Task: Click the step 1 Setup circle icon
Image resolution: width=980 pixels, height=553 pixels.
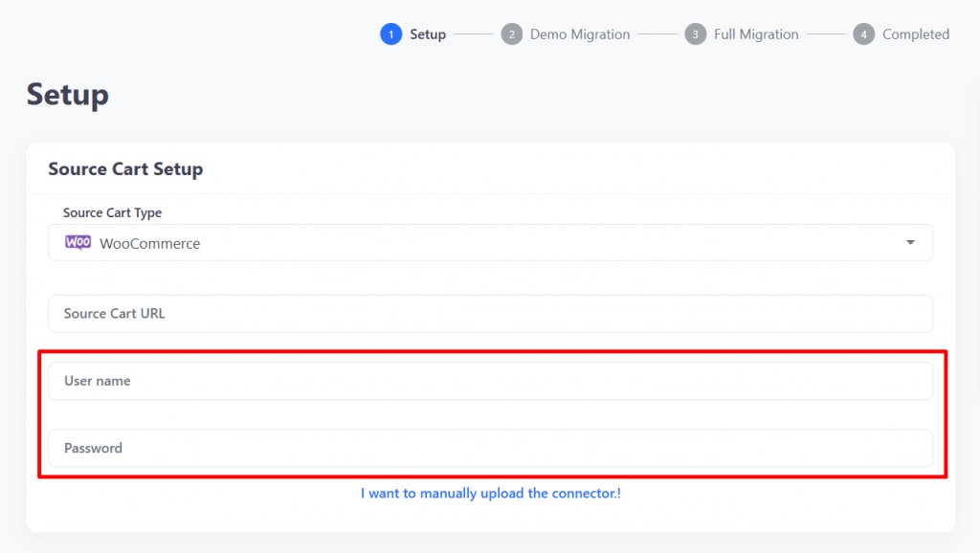Action: [x=390, y=34]
